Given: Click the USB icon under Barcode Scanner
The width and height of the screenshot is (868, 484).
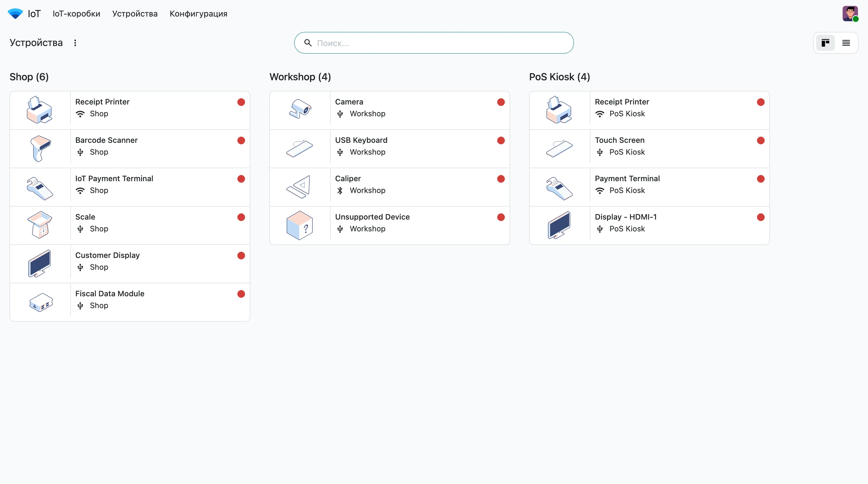Looking at the screenshot, I should (80, 152).
